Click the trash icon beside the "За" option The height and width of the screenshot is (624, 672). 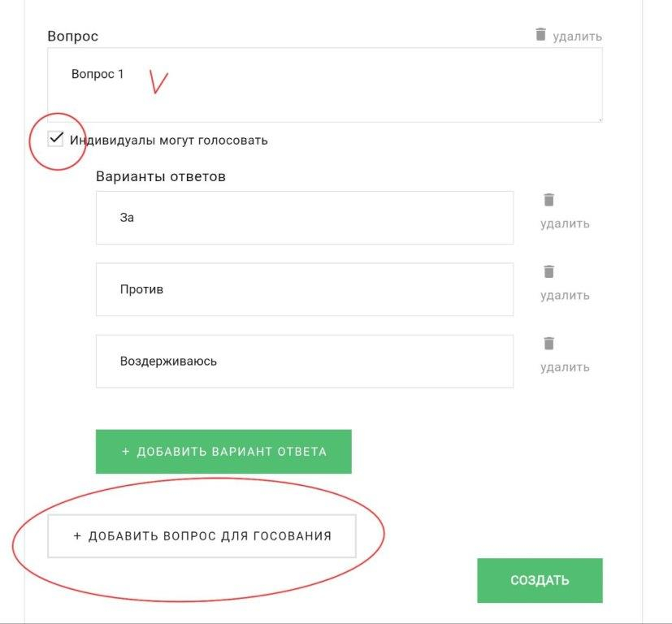(x=549, y=200)
